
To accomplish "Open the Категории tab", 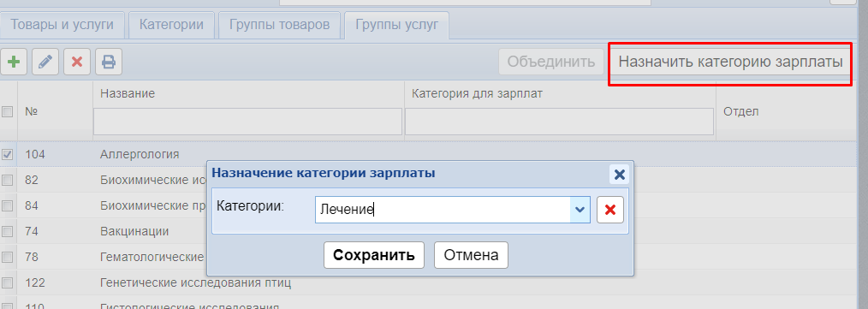I will 171,25.
